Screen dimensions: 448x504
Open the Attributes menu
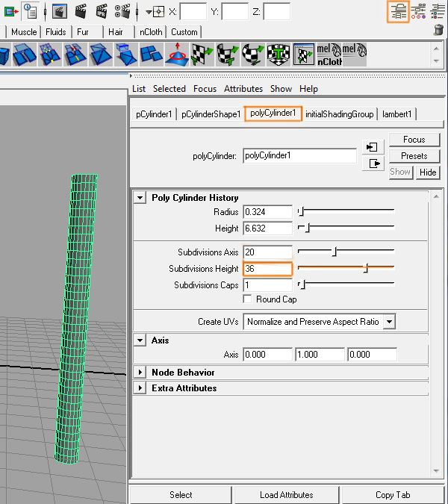tap(243, 89)
